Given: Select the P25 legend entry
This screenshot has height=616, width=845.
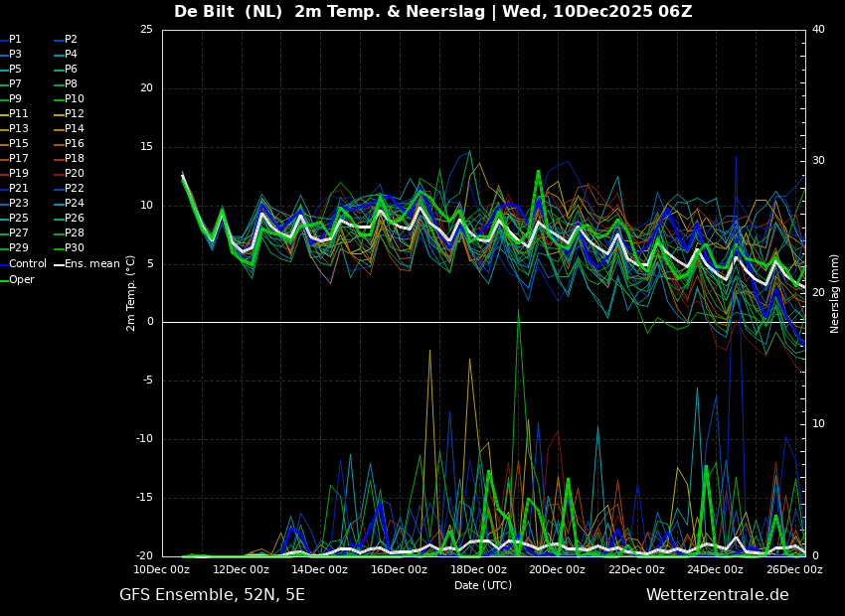Looking at the screenshot, I should point(15,218).
